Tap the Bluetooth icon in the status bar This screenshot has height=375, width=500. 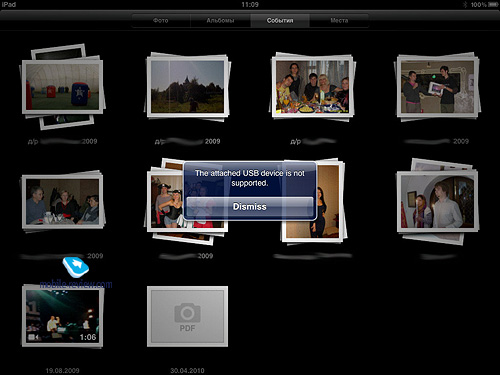pyautogui.click(x=465, y=5)
